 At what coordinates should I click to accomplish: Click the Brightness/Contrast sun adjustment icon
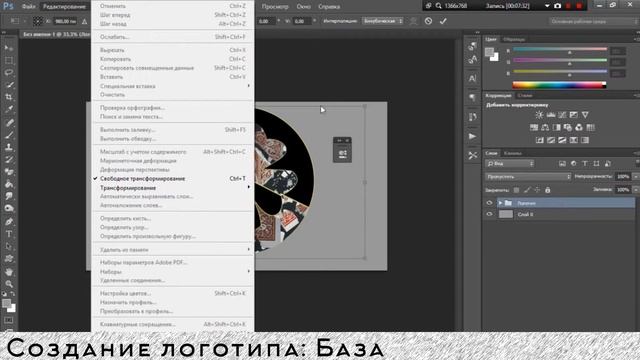coord(539,115)
